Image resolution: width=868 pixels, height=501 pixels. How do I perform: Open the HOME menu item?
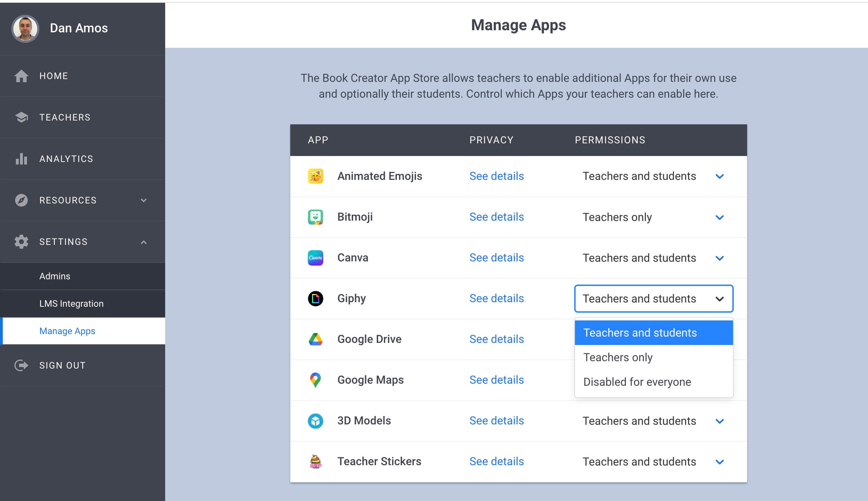(x=83, y=76)
